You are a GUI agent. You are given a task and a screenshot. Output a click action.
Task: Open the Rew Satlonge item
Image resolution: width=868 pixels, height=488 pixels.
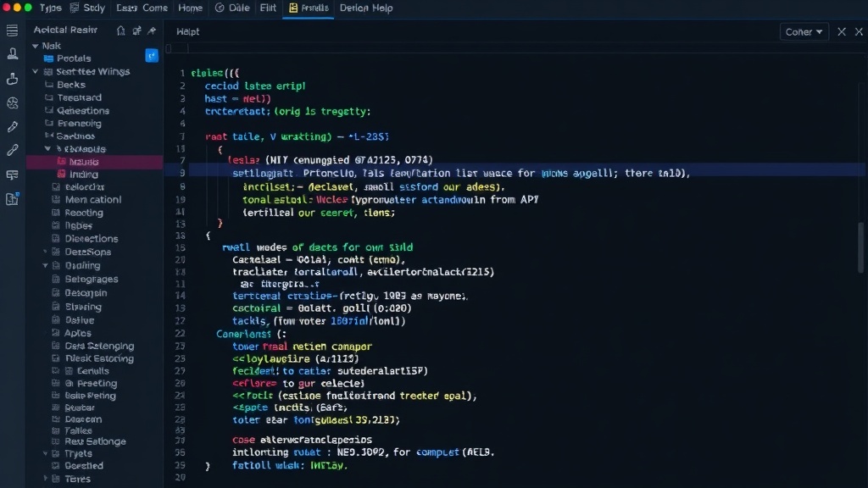[x=95, y=441]
